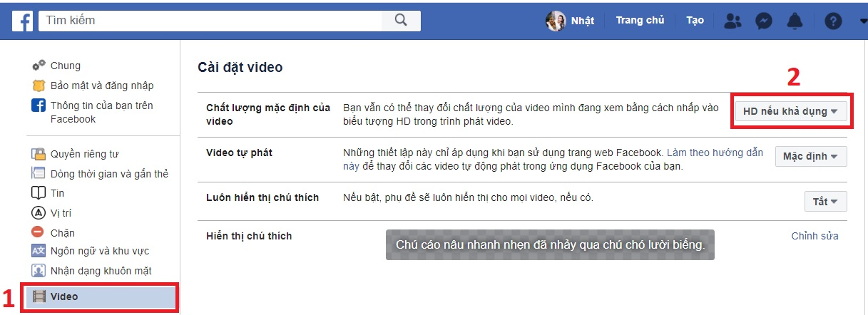Click the Tạo button
868x315 pixels.
coord(695,21)
